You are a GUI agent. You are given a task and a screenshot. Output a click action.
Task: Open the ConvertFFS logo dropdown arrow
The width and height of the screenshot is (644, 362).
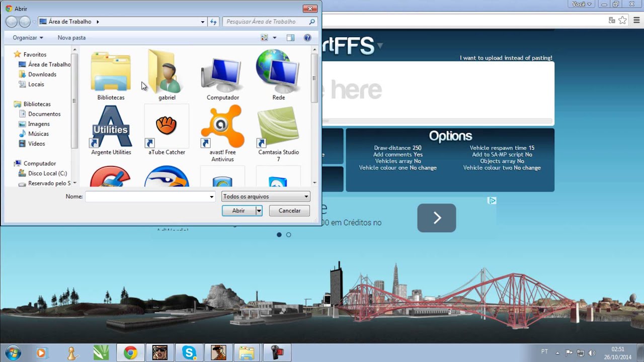(x=380, y=46)
